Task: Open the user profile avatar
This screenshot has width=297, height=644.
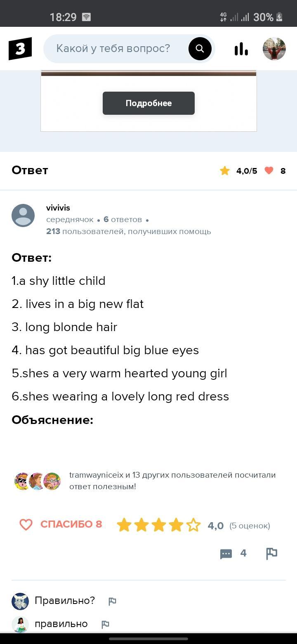Action: point(274,49)
